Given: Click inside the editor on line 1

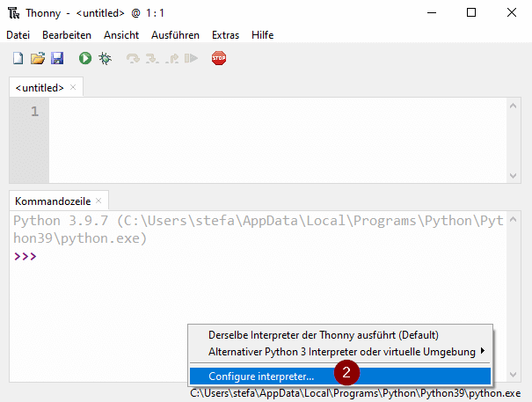Looking at the screenshot, I should pos(264,113).
